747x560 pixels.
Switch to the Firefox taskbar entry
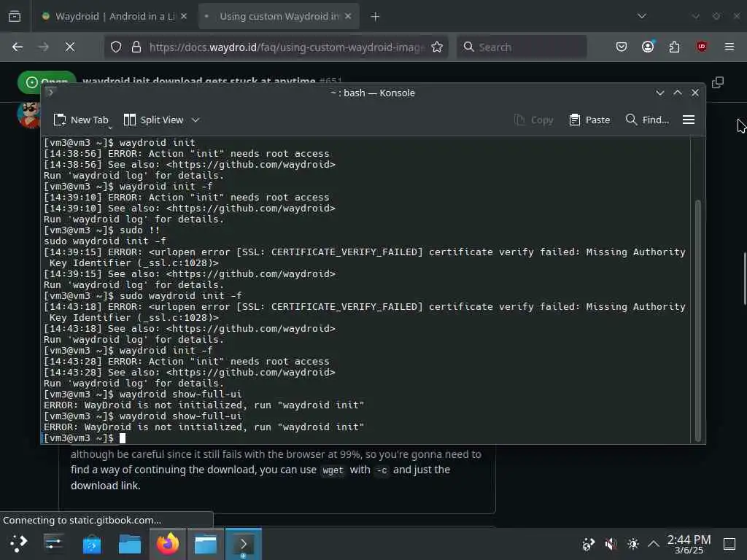(168, 544)
